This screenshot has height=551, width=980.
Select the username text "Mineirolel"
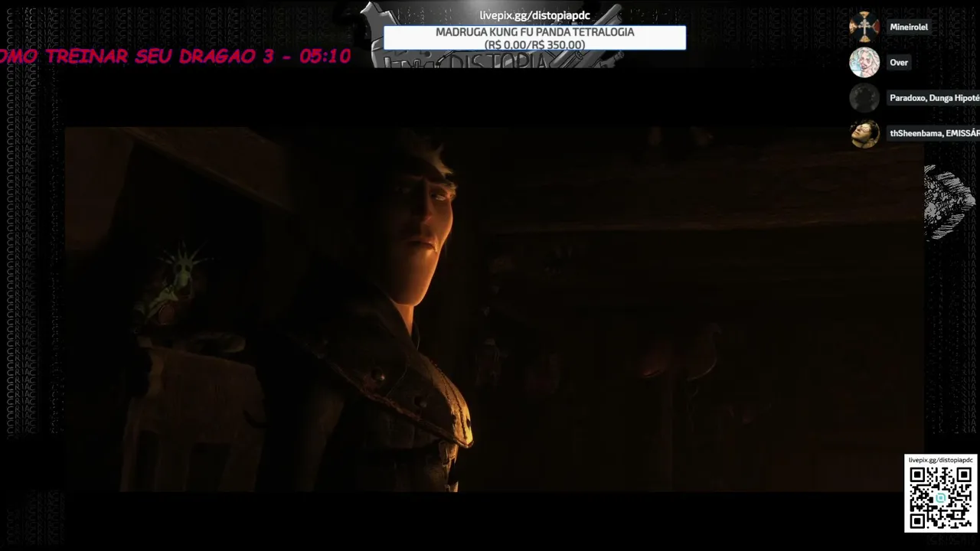click(x=909, y=27)
